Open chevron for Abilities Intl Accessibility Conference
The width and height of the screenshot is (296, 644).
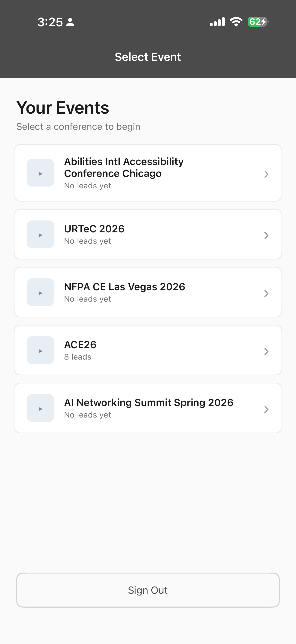coord(266,174)
